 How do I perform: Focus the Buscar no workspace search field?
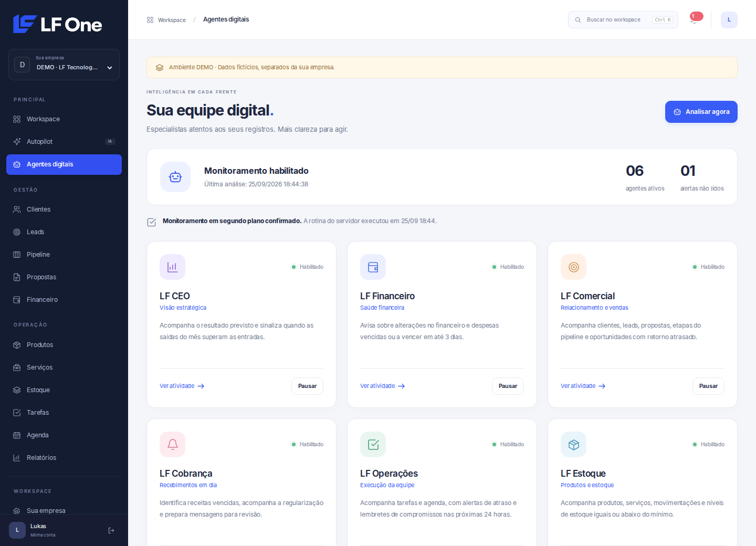(623, 20)
